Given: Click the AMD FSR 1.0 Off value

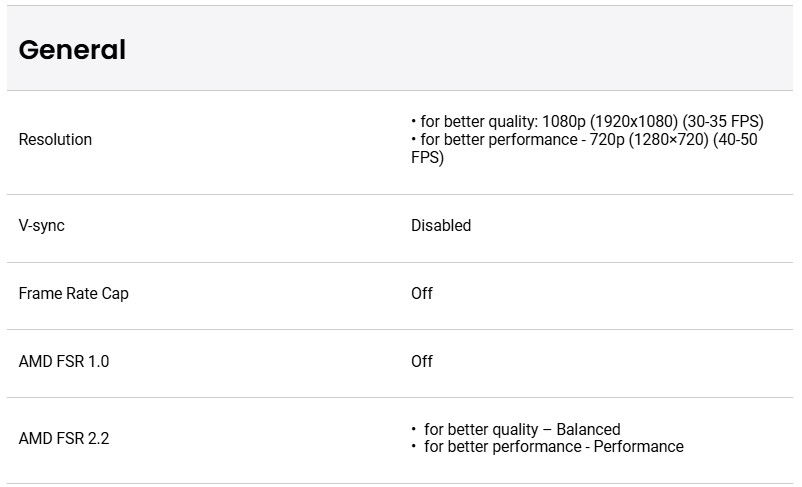Looking at the screenshot, I should (422, 362).
